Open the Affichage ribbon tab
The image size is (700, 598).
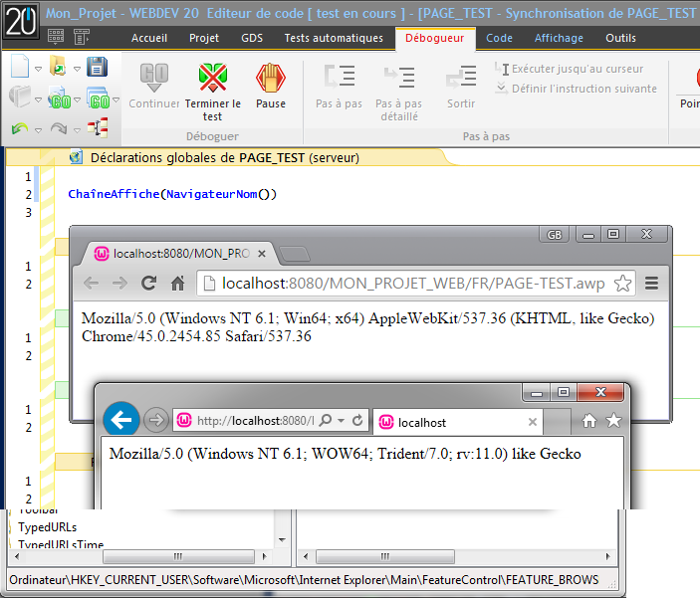(x=559, y=39)
